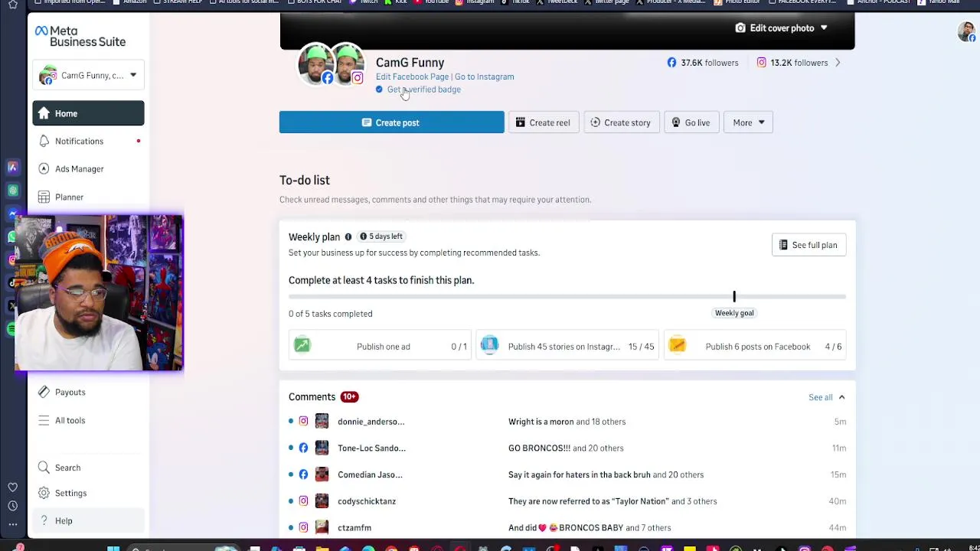Click the profile avatar at top right

click(966, 32)
